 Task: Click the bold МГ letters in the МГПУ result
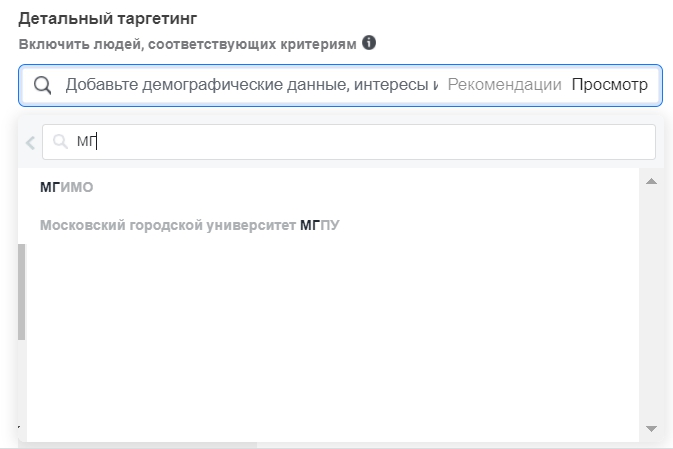pyautogui.click(x=309, y=225)
